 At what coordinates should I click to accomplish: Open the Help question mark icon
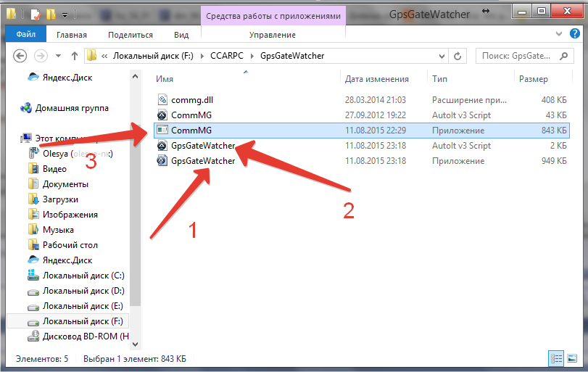574,33
